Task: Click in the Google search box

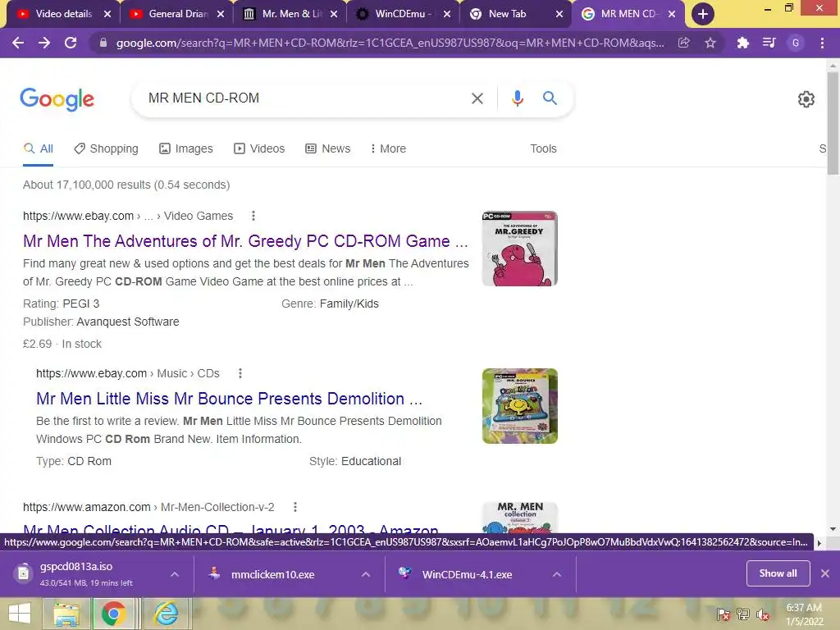Action: point(305,98)
